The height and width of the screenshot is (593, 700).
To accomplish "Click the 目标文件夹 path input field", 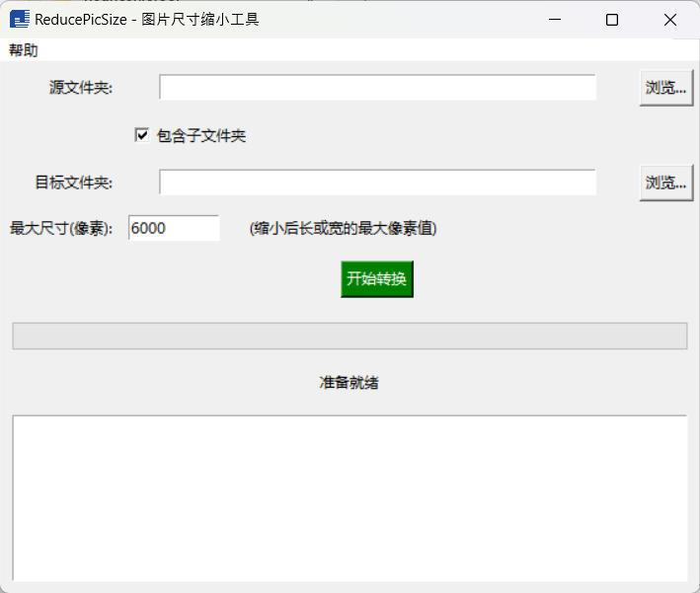I will coord(377,183).
